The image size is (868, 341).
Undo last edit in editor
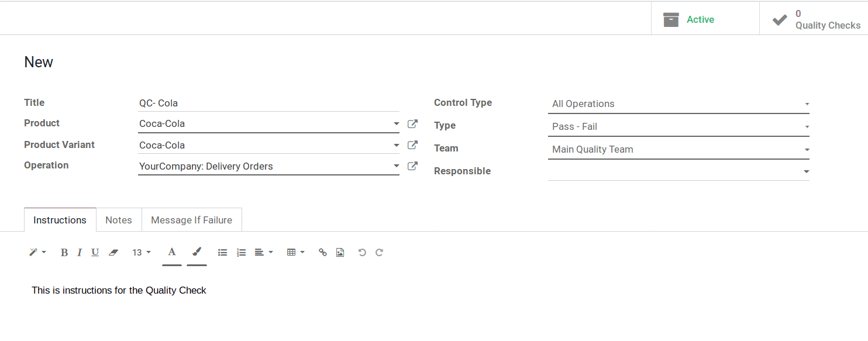pos(362,253)
